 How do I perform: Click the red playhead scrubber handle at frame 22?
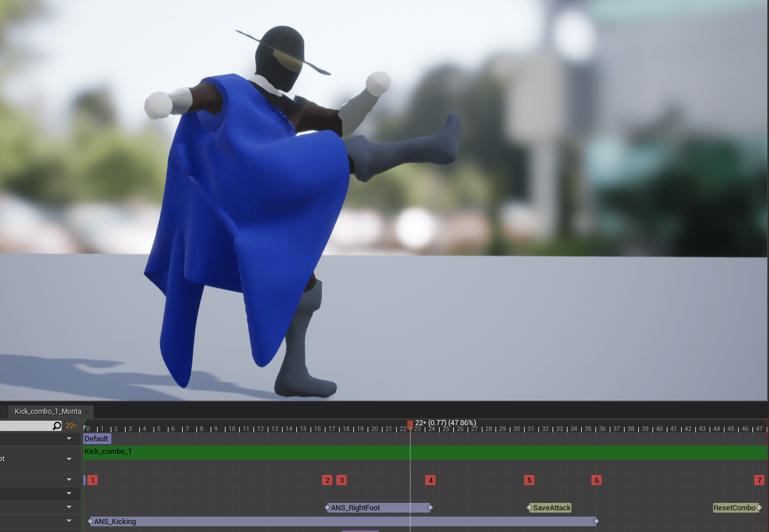(x=410, y=425)
